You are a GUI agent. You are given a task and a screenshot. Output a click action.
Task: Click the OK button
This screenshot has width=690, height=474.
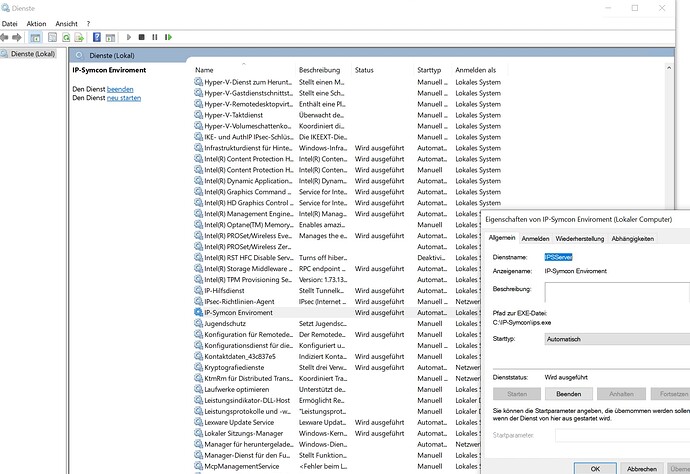point(595,469)
